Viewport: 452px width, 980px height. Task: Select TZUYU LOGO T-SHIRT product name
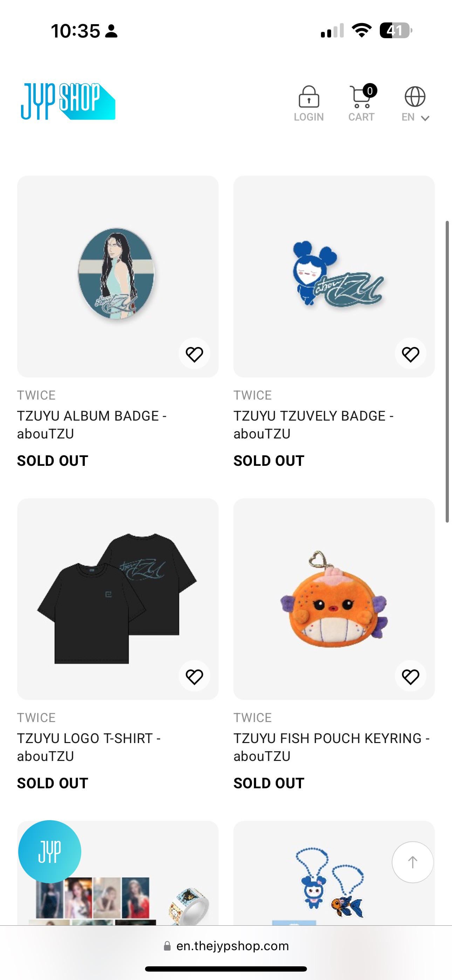pos(88,747)
